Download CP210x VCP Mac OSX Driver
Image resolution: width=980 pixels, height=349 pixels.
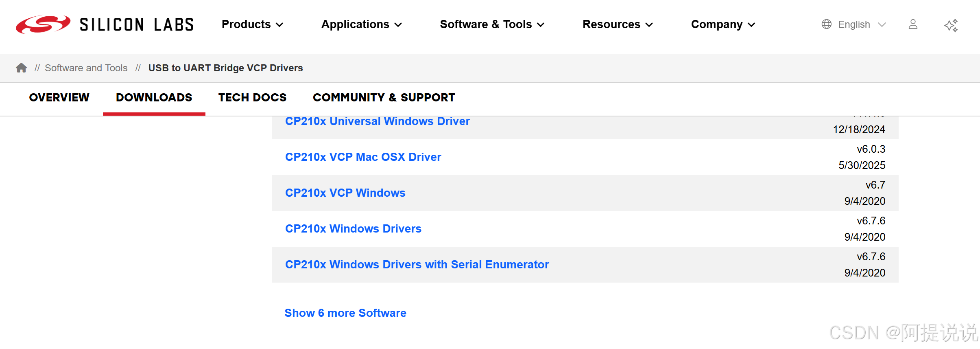pos(363,157)
